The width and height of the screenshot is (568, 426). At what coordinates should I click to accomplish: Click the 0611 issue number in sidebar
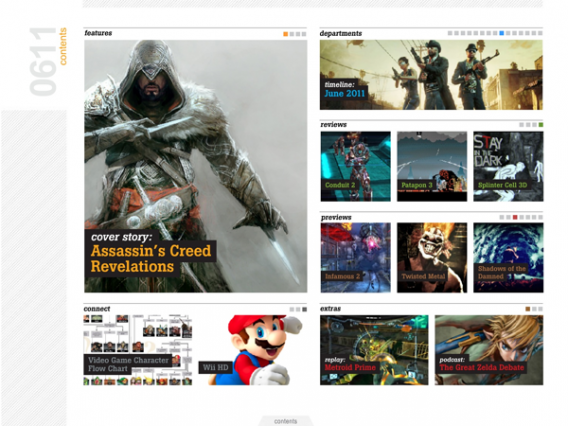[x=43, y=62]
